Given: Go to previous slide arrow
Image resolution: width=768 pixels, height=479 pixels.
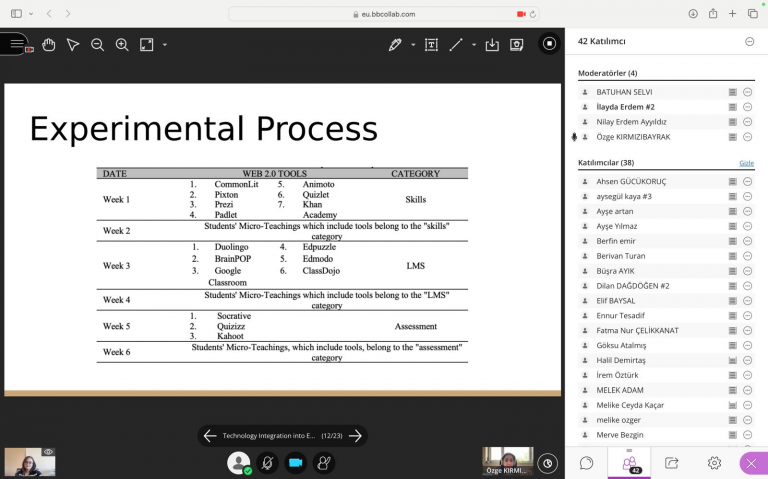Looking at the screenshot, I should point(210,435).
